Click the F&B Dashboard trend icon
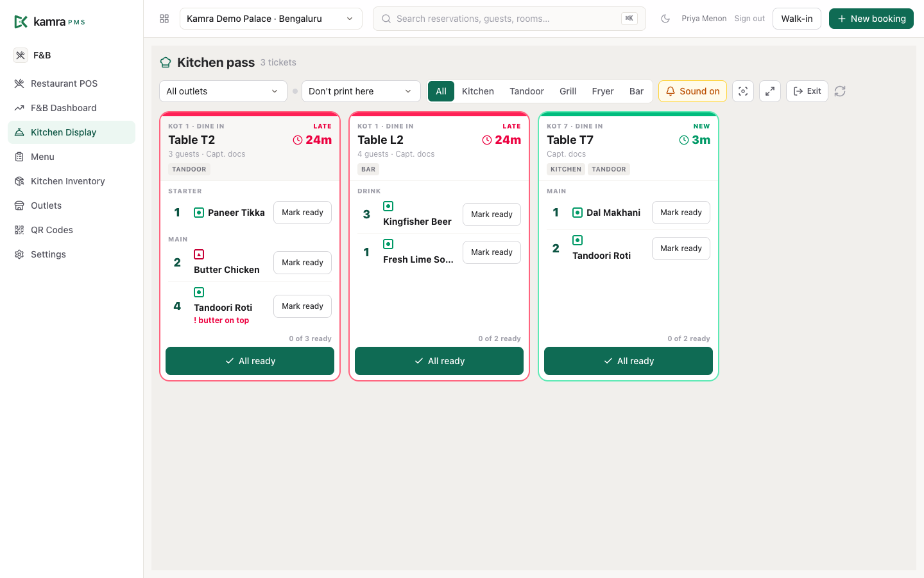Screen dimensions: 924x578 (x=19, y=108)
